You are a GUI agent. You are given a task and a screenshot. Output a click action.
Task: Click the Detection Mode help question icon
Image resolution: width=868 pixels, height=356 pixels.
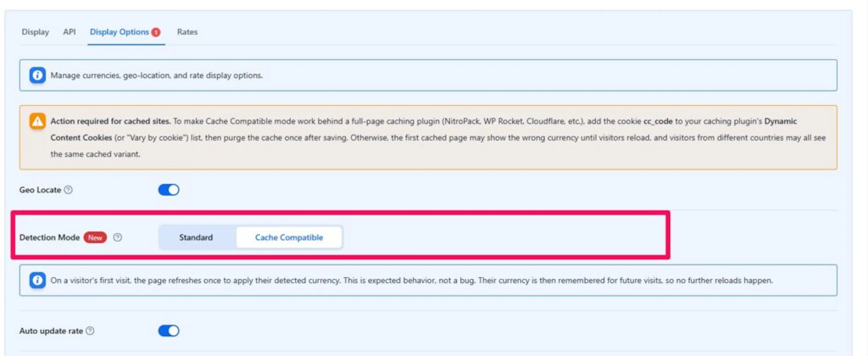117,237
